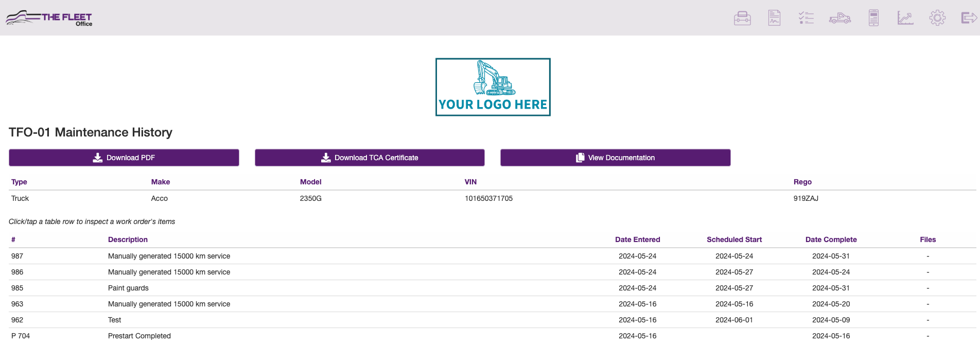Click The Fleet Office logo
This screenshot has height=343, width=980.
[x=49, y=18]
